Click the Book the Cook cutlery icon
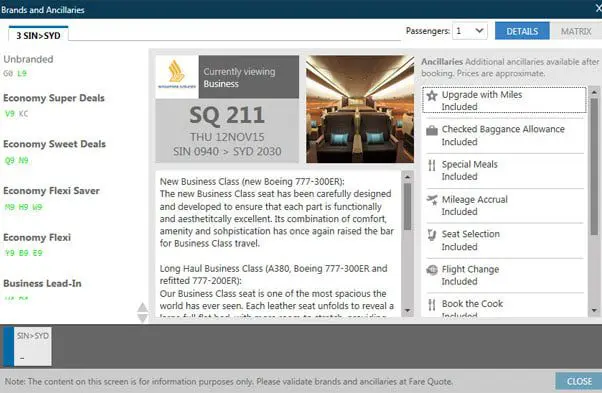602x393 pixels. (432, 305)
